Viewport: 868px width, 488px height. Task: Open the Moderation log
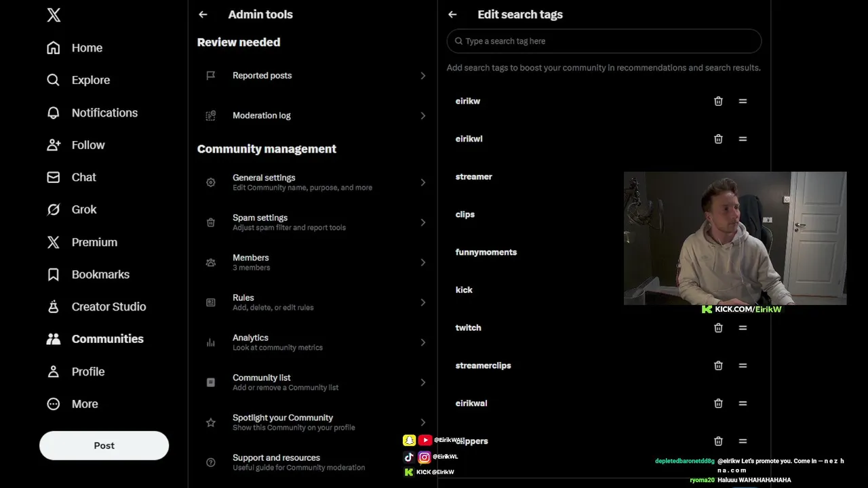coord(314,116)
